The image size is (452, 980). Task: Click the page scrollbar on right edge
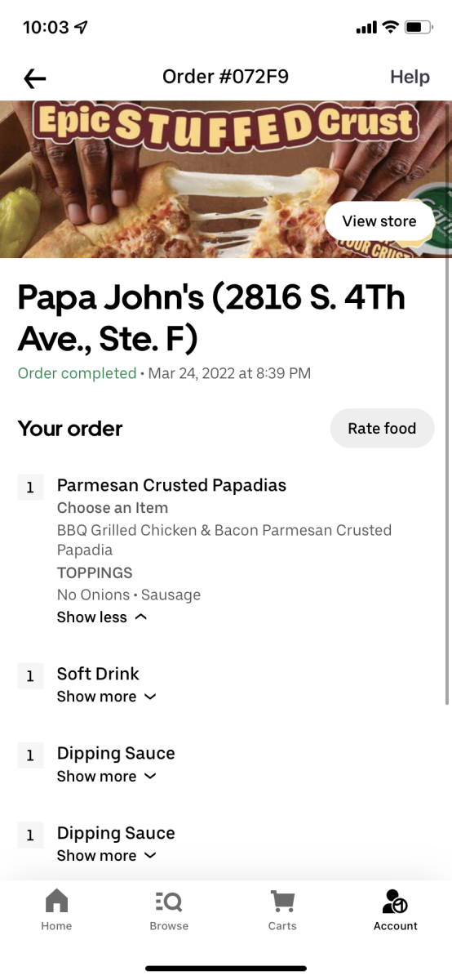pyautogui.click(x=448, y=482)
